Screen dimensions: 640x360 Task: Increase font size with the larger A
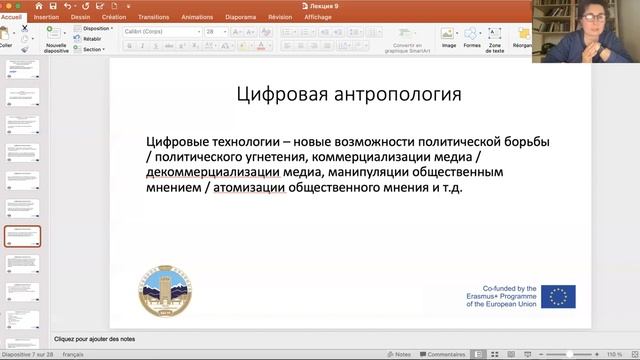(236, 32)
